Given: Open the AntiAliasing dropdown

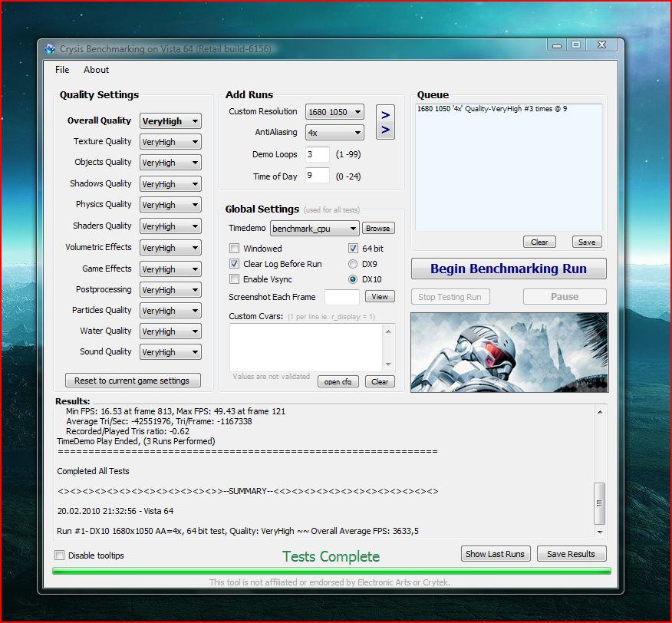Looking at the screenshot, I should 334,133.
